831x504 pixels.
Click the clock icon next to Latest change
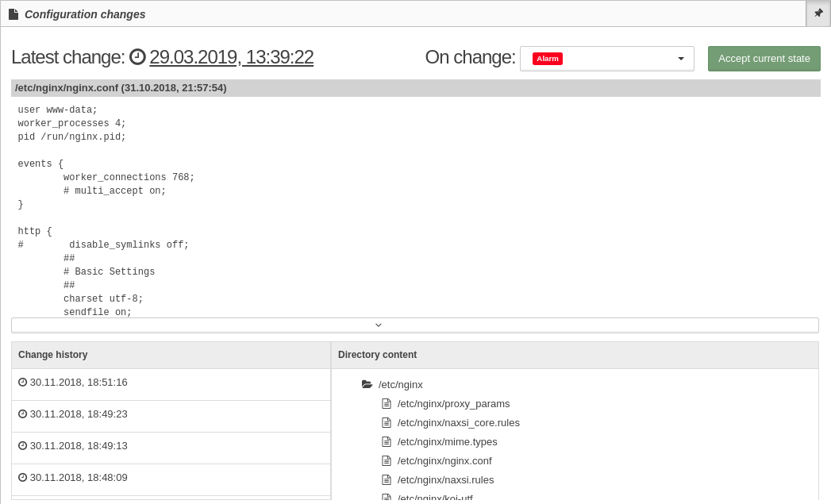(x=137, y=56)
